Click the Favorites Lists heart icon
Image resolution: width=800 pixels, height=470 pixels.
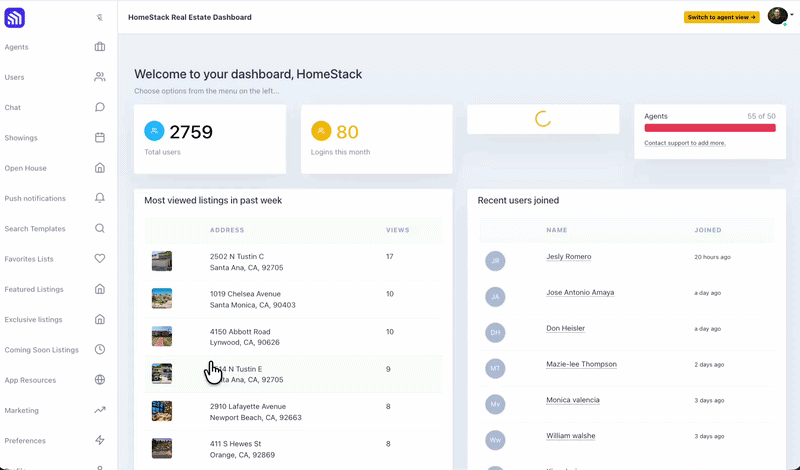(100, 259)
